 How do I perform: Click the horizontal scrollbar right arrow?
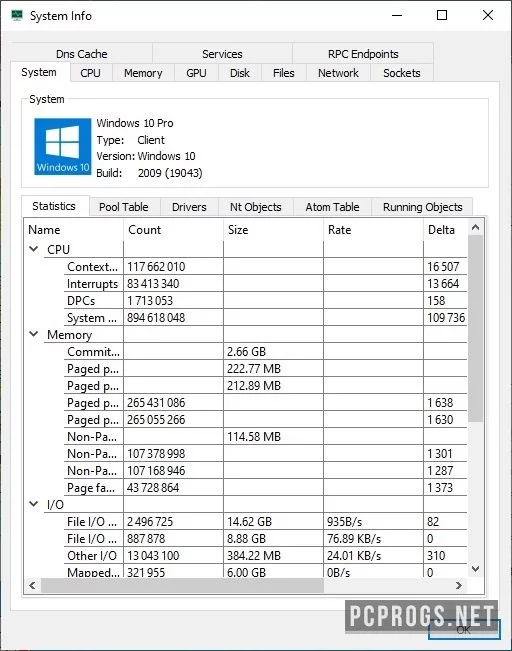(459, 585)
